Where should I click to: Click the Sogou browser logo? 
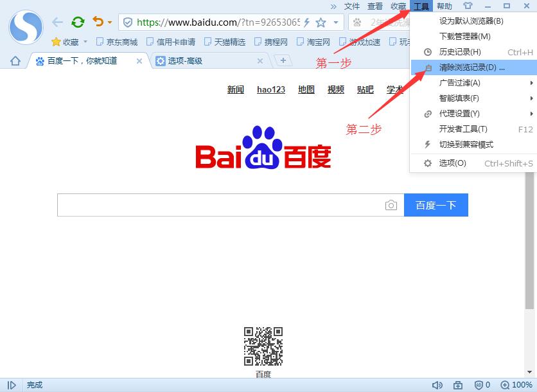tap(26, 28)
